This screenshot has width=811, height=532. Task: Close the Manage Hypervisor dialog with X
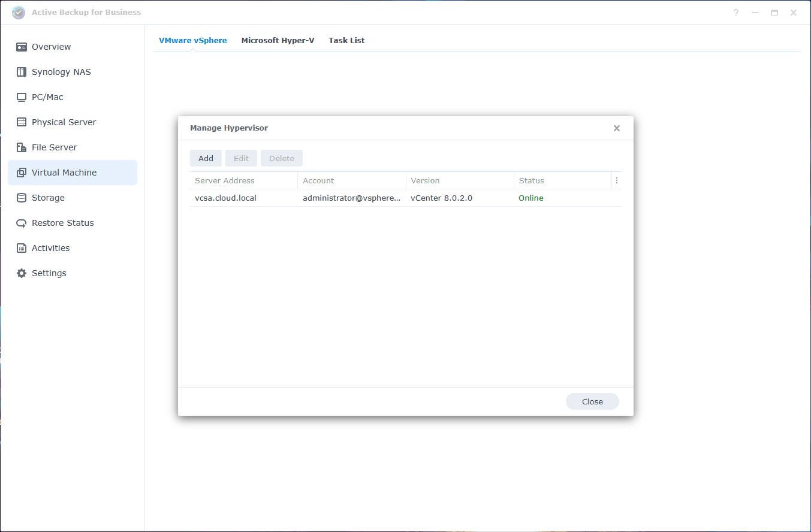pyautogui.click(x=617, y=128)
